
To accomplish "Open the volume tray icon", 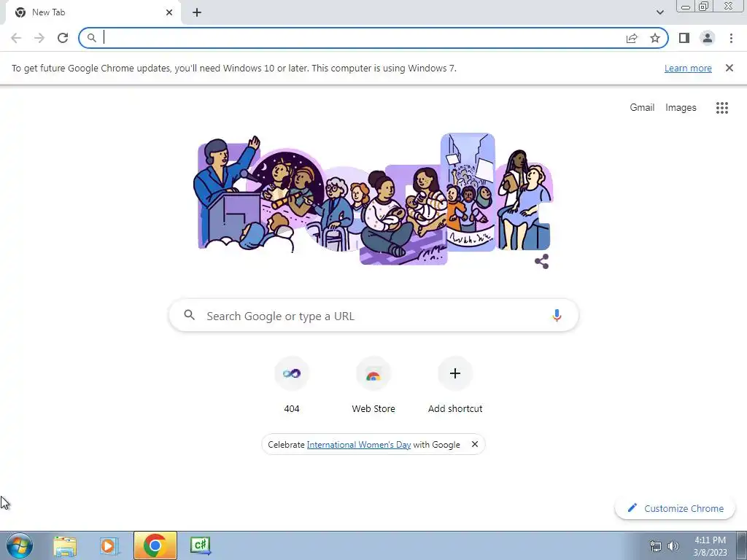I will 673,546.
